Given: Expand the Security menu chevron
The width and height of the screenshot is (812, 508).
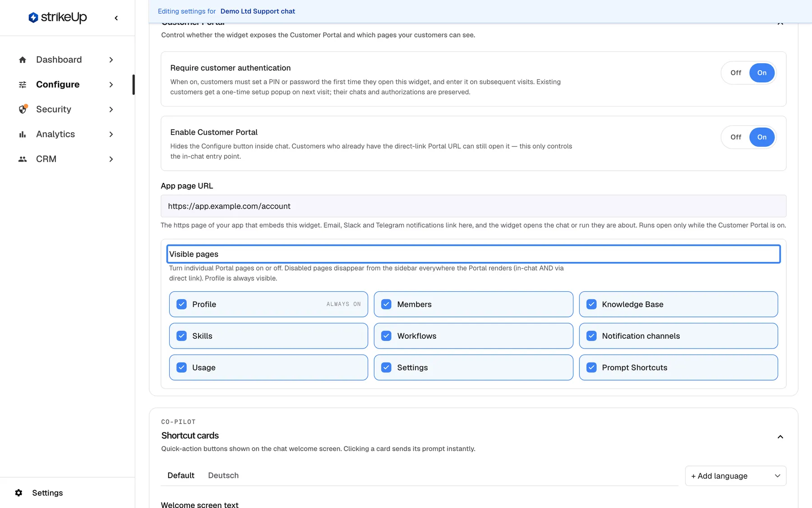Looking at the screenshot, I should click(111, 109).
